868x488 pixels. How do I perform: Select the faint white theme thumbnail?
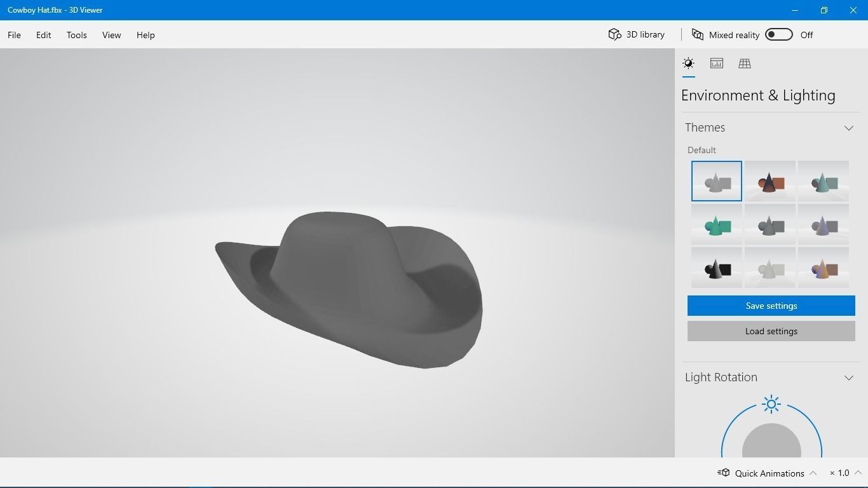click(x=770, y=268)
